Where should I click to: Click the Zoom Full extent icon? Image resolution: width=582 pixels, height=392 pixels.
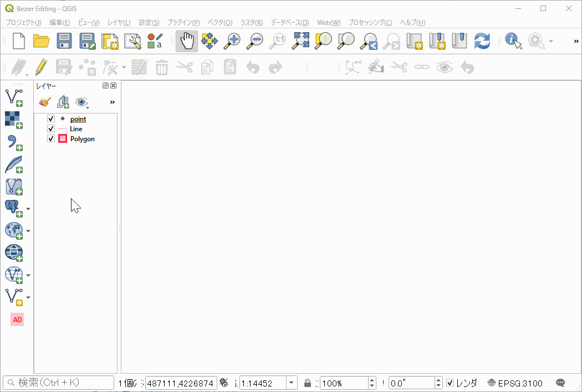pos(301,42)
